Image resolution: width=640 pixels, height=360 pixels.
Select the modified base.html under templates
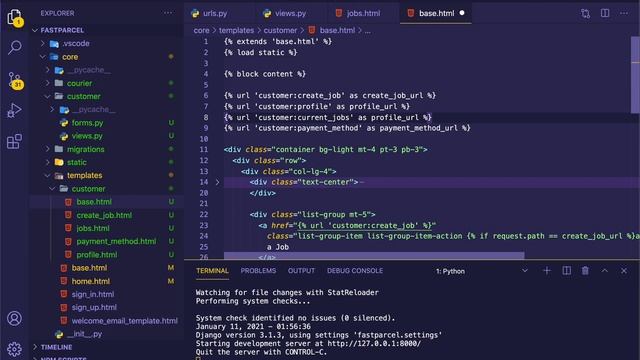point(89,268)
